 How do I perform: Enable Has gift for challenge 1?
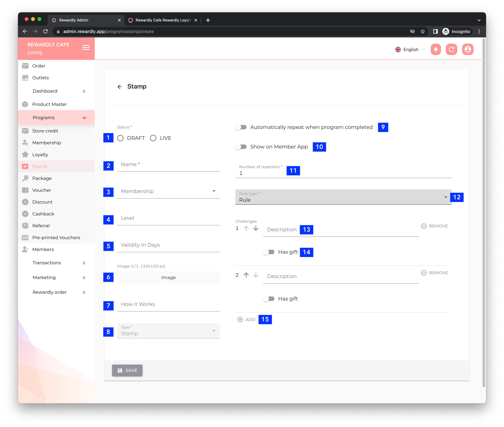269,252
